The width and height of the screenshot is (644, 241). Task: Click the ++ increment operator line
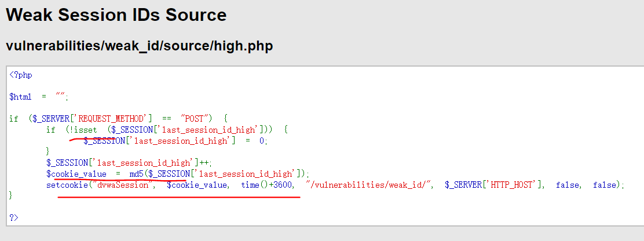click(x=129, y=163)
